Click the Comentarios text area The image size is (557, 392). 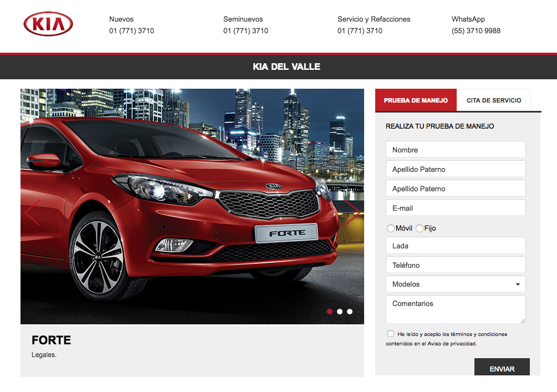tap(456, 309)
